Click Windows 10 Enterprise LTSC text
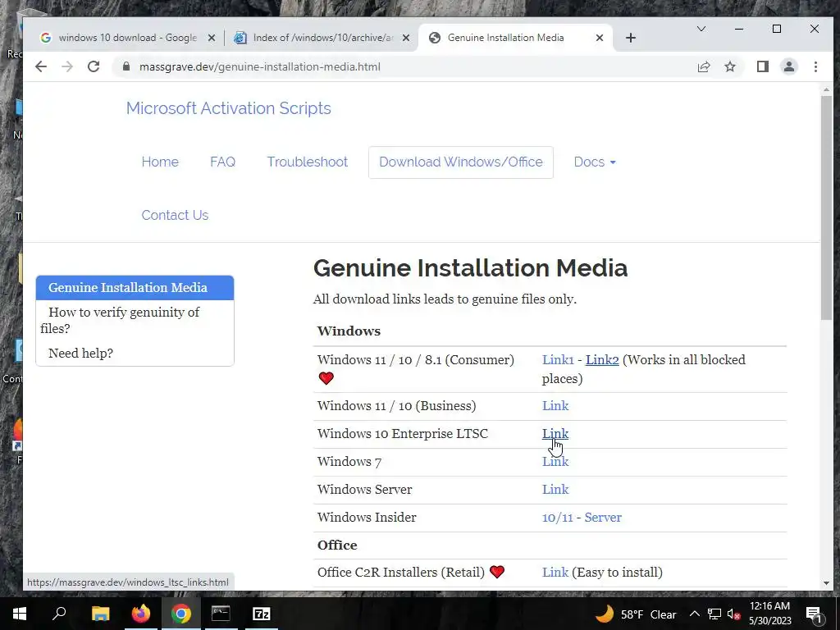This screenshot has width=840, height=630. pos(402,433)
